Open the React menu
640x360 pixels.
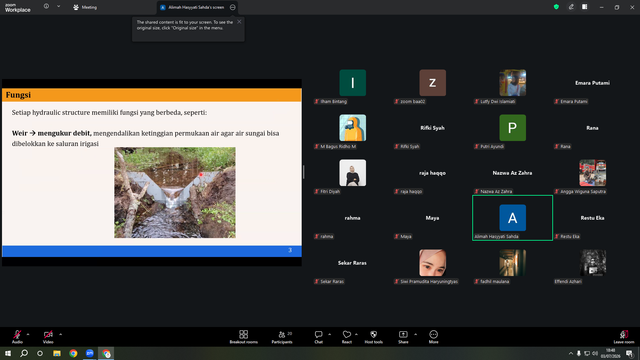(x=347, y=337)
